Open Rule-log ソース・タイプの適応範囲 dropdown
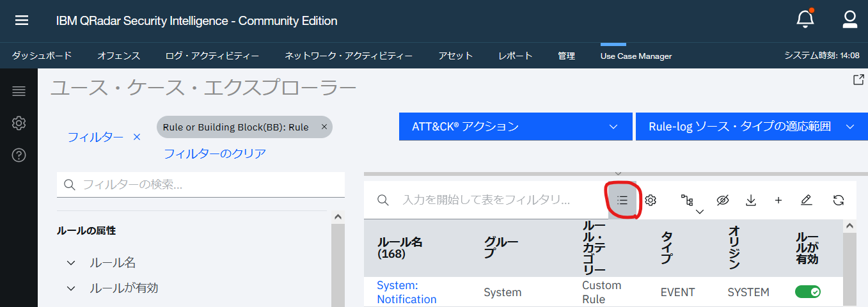Screen dimensions: 868x307 [x=752, y=127]
